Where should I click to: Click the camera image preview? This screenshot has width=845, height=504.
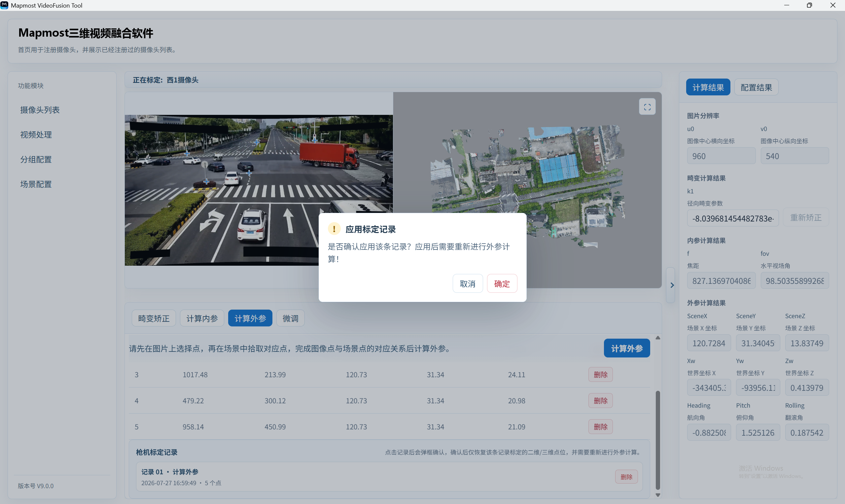[x=259, y=190]
